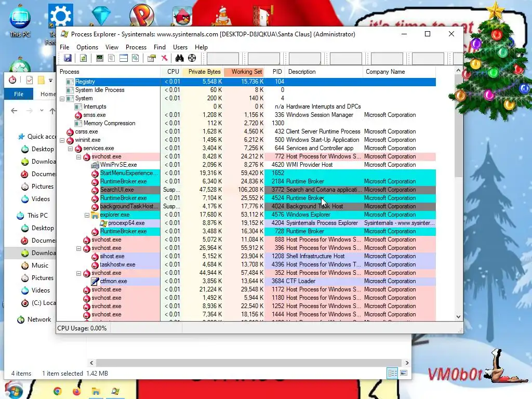The image size is (532, 399).
Task: Click the WmiPrvSE.exe process icon
Action: pyautogui.click(x=95, y=165)
